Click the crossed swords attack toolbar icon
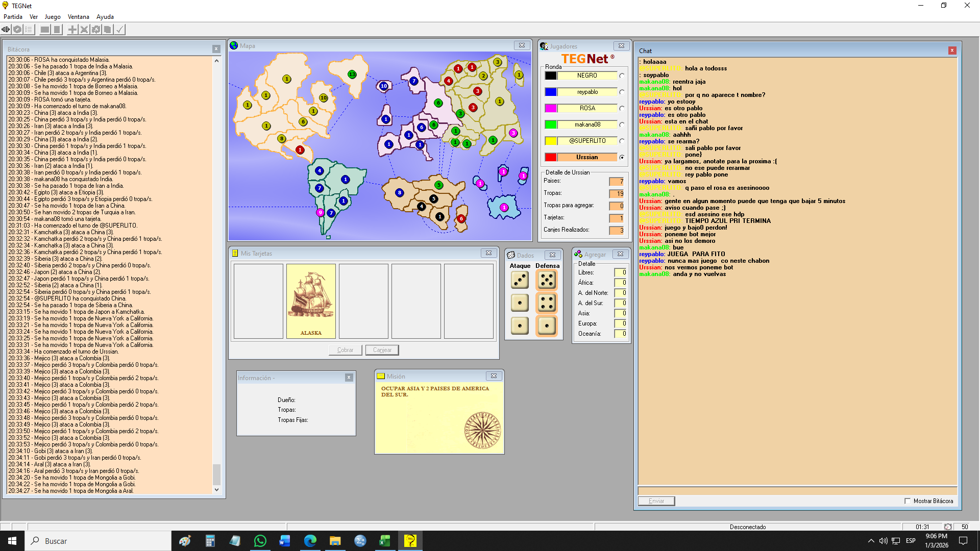This screenshot has width=980, height=551. pos(84,30)
